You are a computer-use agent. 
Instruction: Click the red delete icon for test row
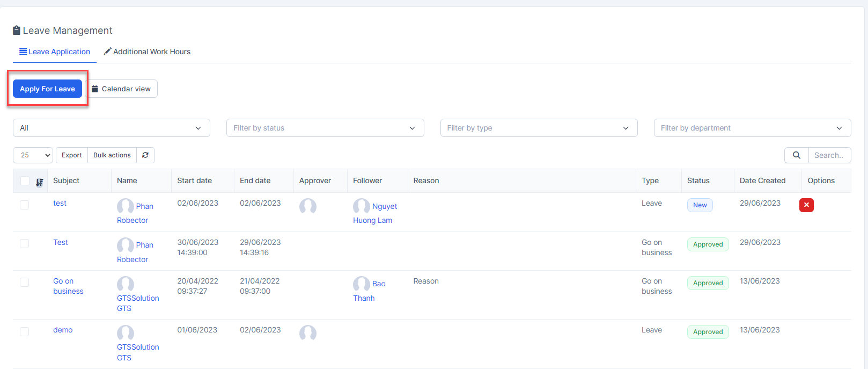[x=806, y=205]
